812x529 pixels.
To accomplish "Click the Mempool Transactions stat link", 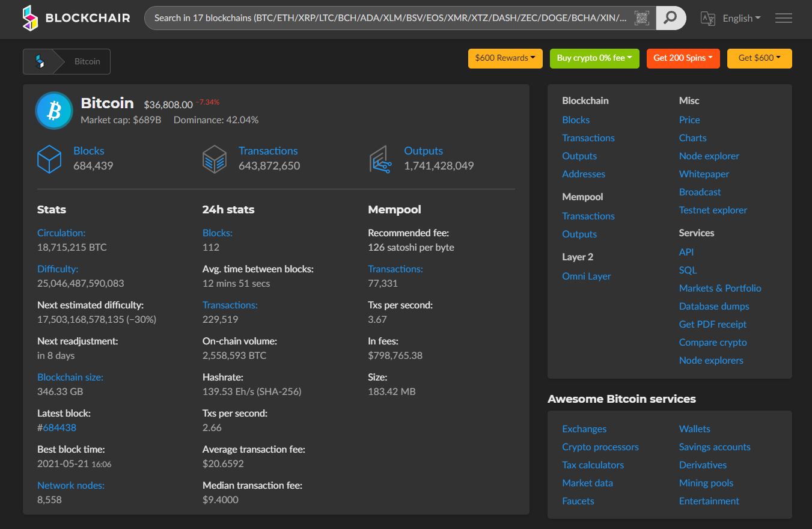I will 395,269.
